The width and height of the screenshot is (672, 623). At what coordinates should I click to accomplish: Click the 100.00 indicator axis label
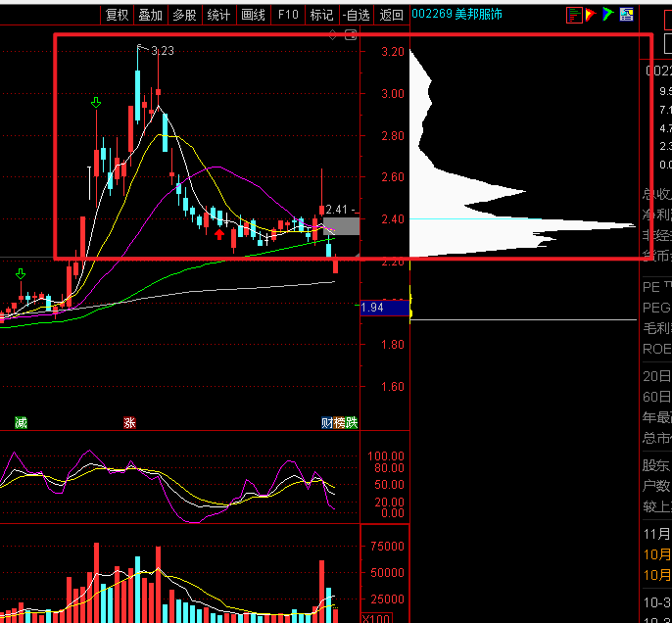point(386,455)
